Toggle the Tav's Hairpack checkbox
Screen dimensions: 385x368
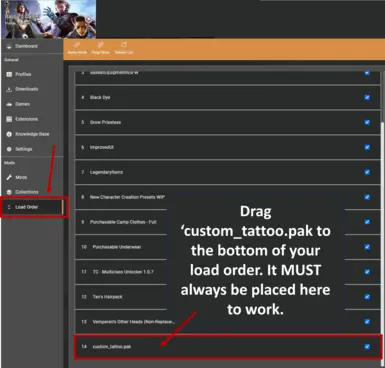click(367, 297)
